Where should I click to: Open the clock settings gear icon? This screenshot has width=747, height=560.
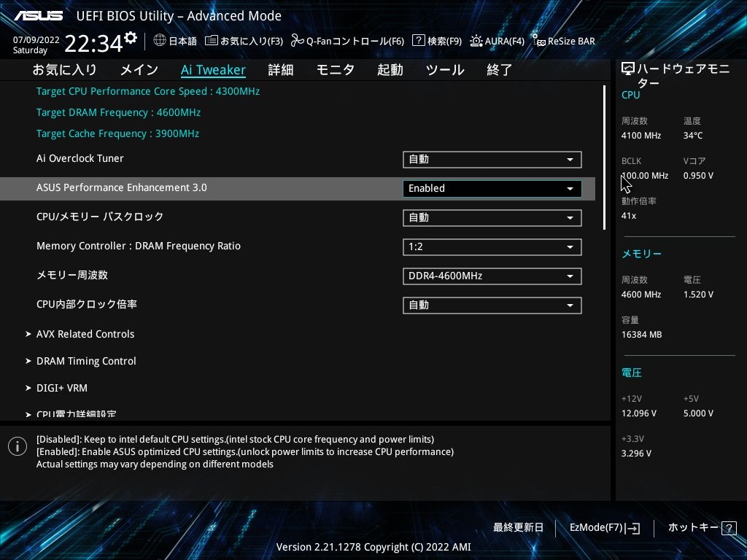click(131, 37)
